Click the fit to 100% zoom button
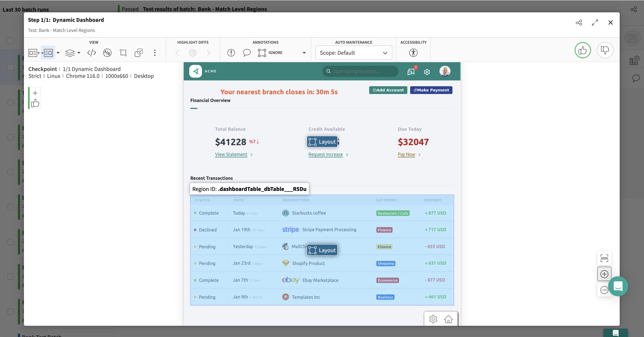Viewport: 644px width, 337px height. (604, 258)
